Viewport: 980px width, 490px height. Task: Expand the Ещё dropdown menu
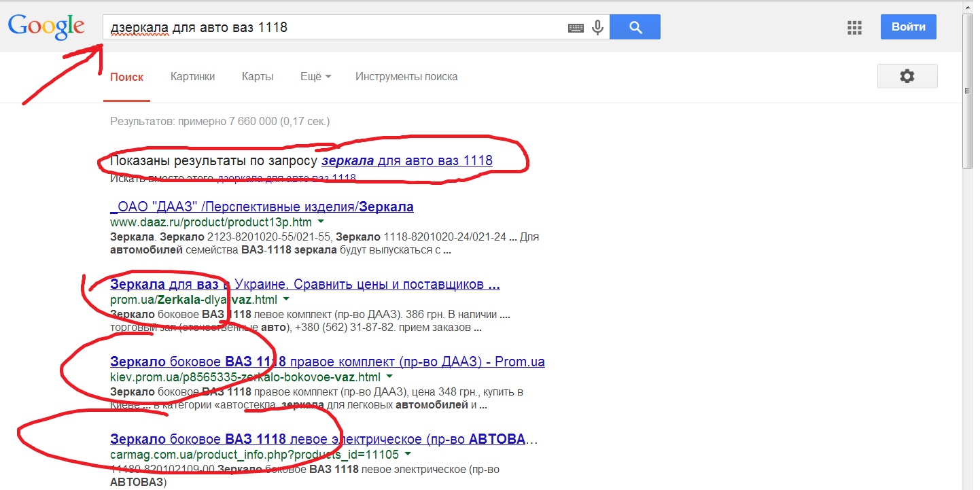click(316, 77)
